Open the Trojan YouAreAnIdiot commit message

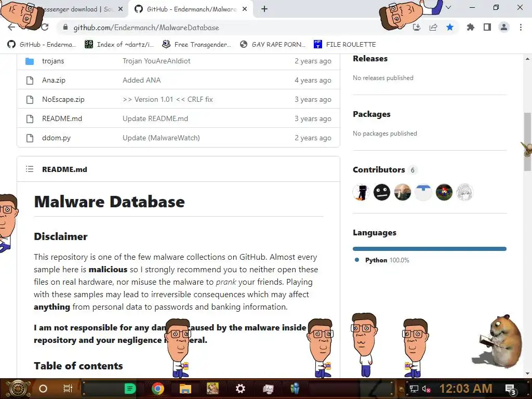156,61
